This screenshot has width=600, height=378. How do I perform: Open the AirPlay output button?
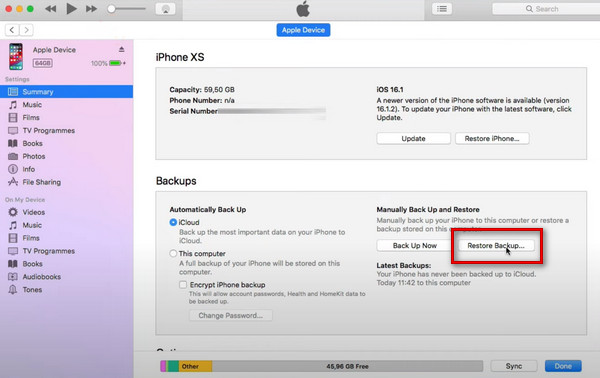pyautogui.click(x=165, y=9)
